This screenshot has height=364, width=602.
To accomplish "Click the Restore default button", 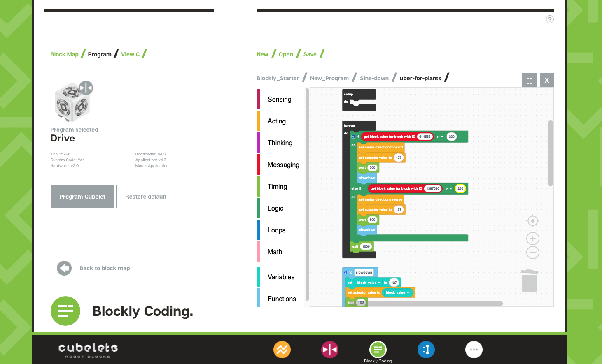I will pos(146,196).
